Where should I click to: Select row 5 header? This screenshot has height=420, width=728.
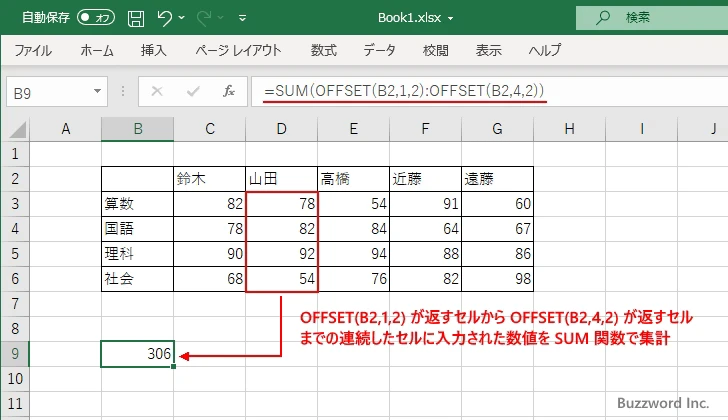15,254
